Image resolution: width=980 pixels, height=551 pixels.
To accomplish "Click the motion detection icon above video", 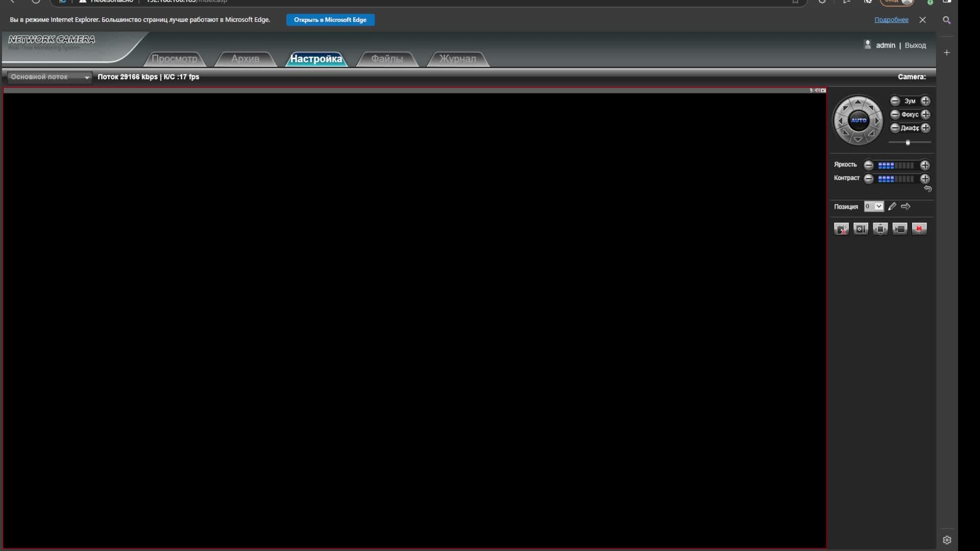I will pyautogui.click(x=812, y=90).
